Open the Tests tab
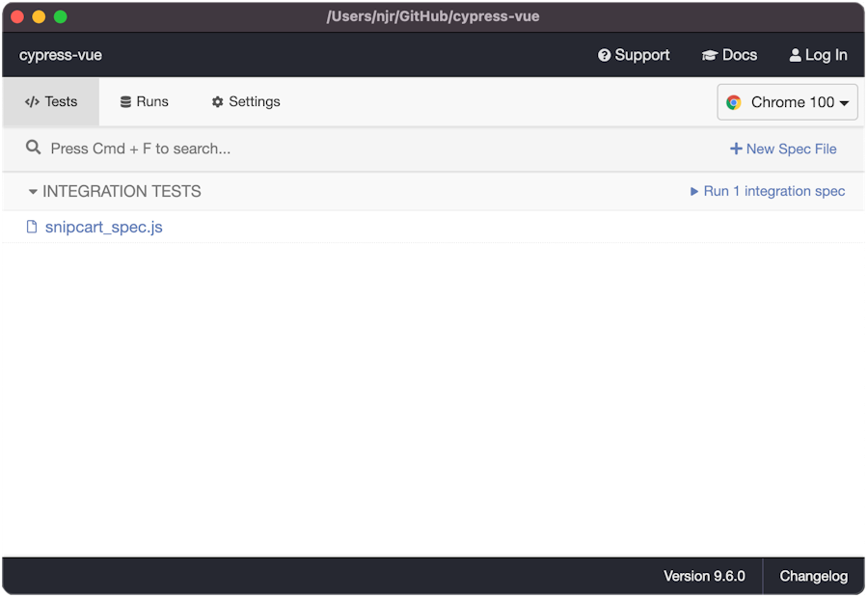 (x=51, y=102)
